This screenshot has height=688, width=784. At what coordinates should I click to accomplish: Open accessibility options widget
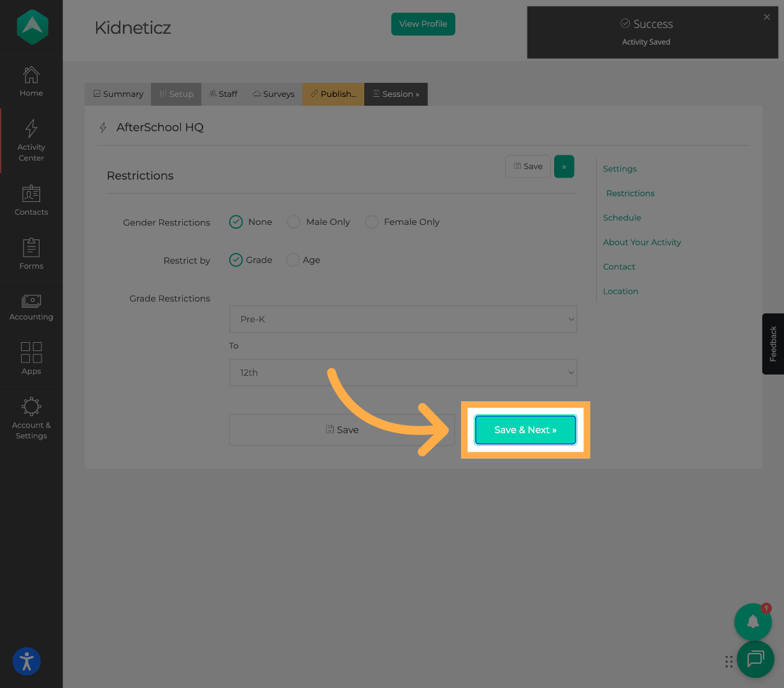[x=27, y=661]
